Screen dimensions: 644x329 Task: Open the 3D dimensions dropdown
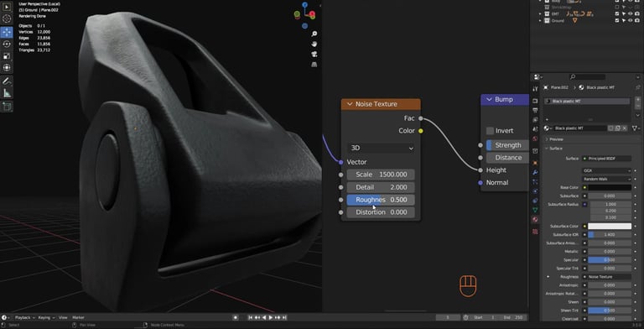(381, 148)
